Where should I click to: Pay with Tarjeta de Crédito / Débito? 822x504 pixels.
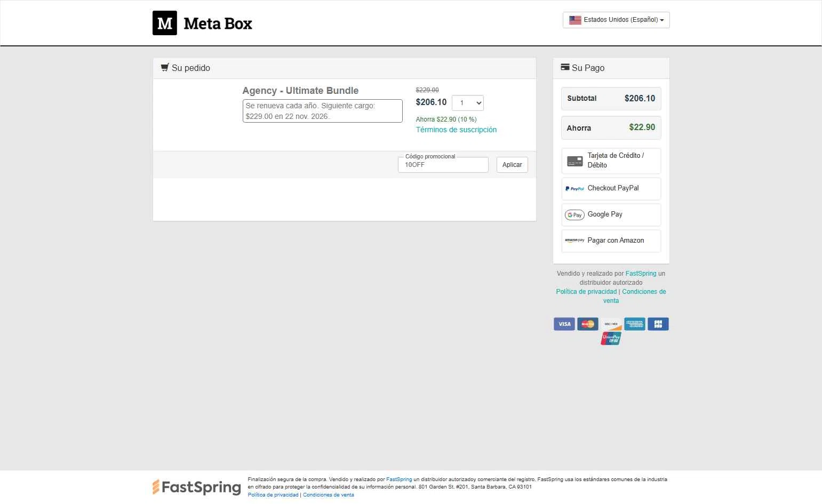tap(611, 161)
